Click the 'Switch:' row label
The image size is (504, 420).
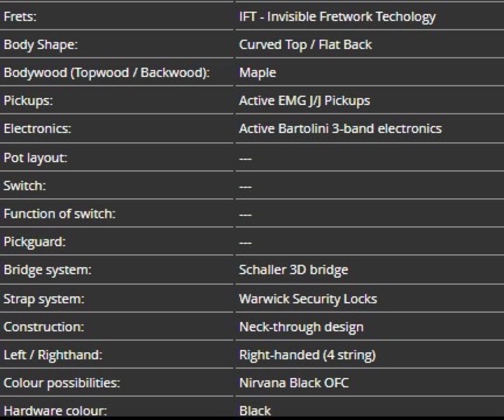(25, 186)
